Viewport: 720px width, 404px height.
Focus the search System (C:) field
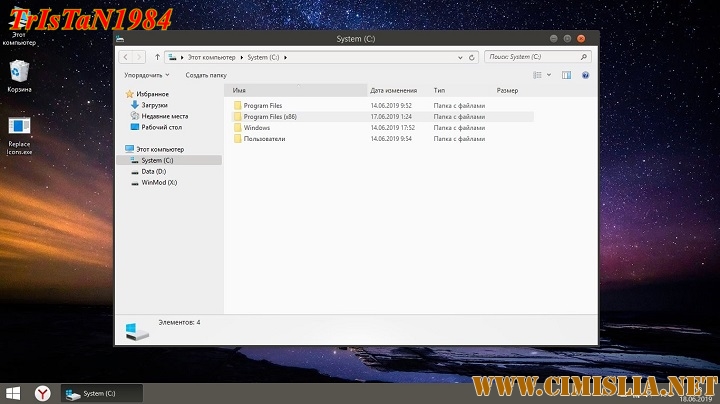[537, 57]
